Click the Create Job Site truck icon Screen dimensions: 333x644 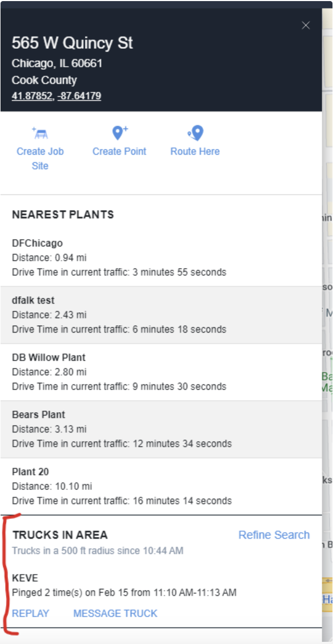pos(40,133)
